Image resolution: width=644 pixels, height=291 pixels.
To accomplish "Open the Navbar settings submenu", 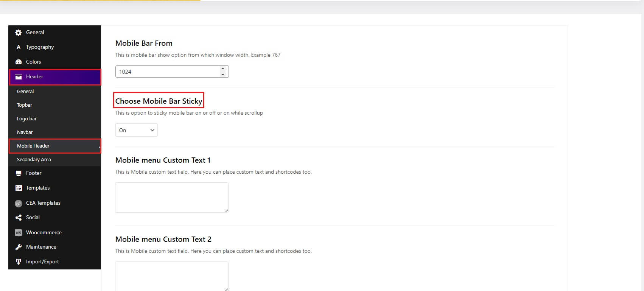I will pyautogui.click(x=25, y=132).
